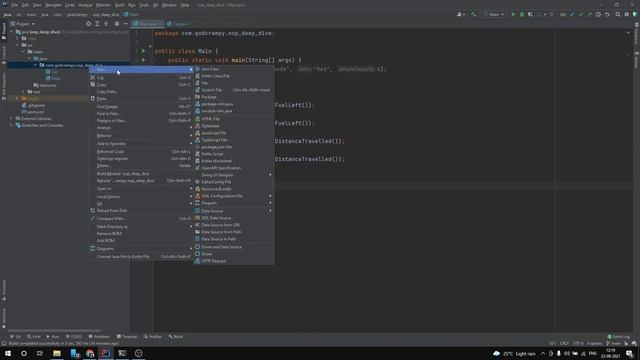Image resolution: width=640 pixels, height=360 pixels.
Task: Open Project panel options gear
Action: click(117, 24)
